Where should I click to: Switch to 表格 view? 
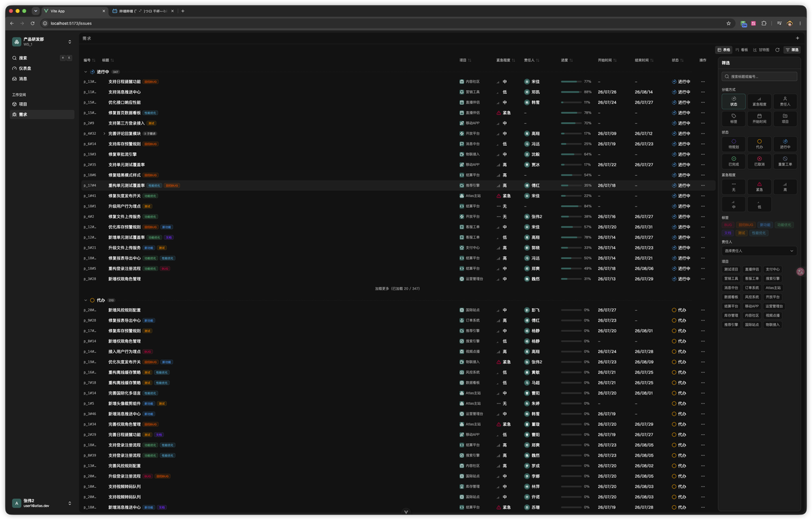(723, 50)
